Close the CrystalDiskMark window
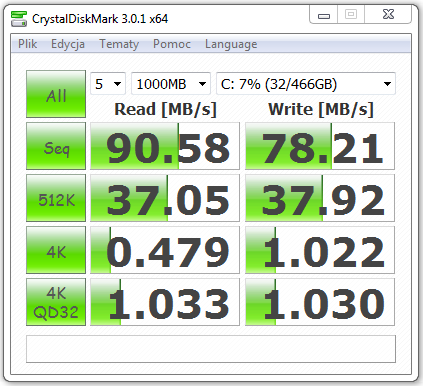This screenshot has width=423, height=386. (388, 15)
